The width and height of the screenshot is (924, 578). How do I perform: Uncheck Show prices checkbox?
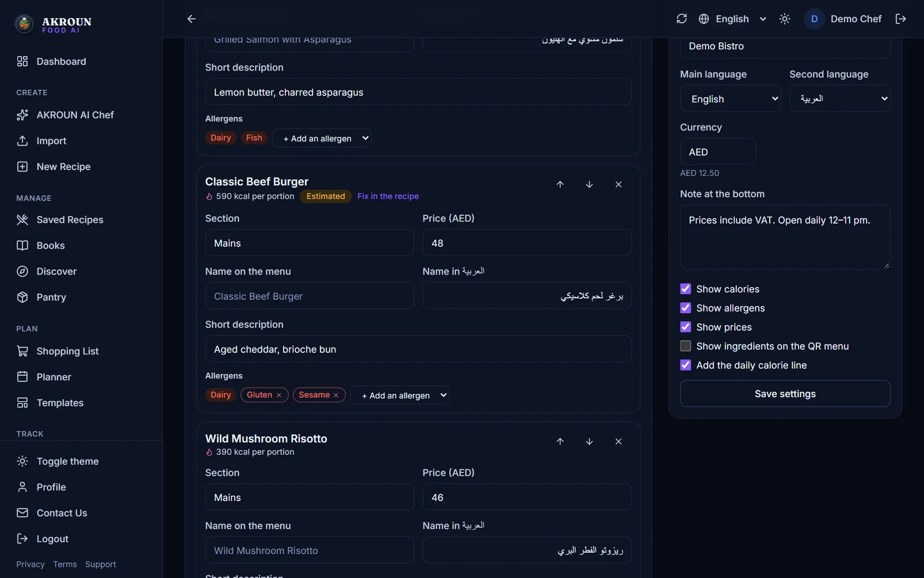tap(685, 327)
